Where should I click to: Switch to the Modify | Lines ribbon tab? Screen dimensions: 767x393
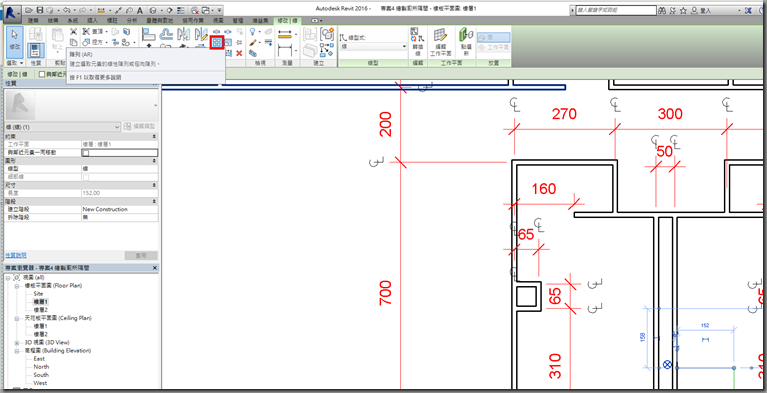pyautogui.click(x=287, y=20)
